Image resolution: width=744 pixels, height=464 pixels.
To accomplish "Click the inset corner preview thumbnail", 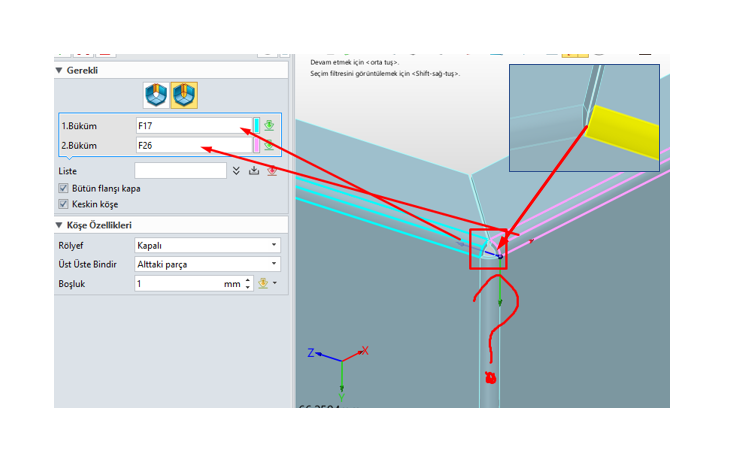I will [x=584, y=118].
